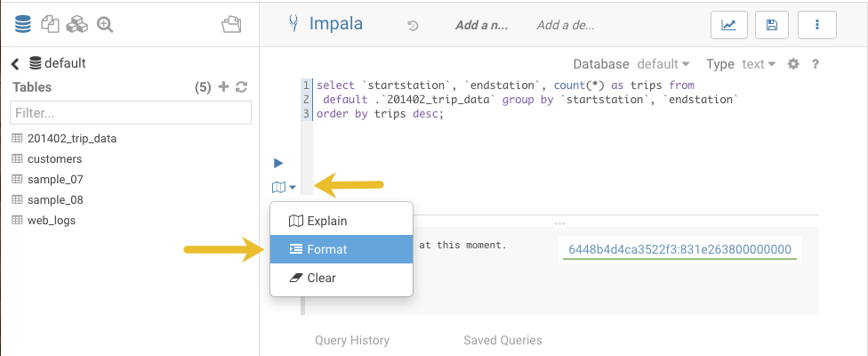Run the query with the play button
This screenshot has height=356, width=868.
[278, 163]
